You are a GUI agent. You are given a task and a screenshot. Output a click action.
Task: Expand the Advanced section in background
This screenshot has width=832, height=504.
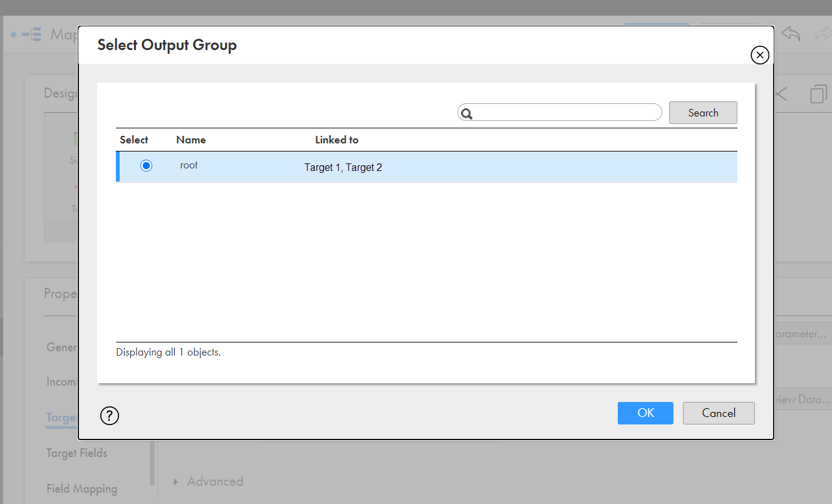[209, 481]
